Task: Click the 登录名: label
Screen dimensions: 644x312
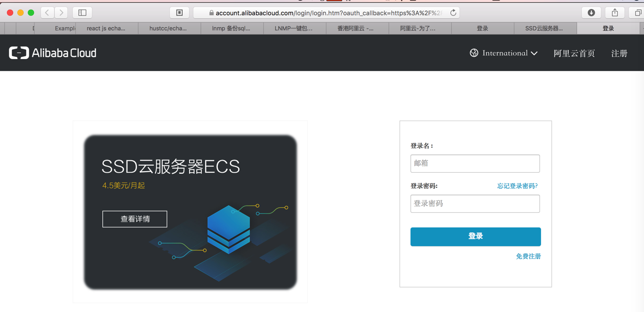Action: pyautogui.click(x=422, y=146)
